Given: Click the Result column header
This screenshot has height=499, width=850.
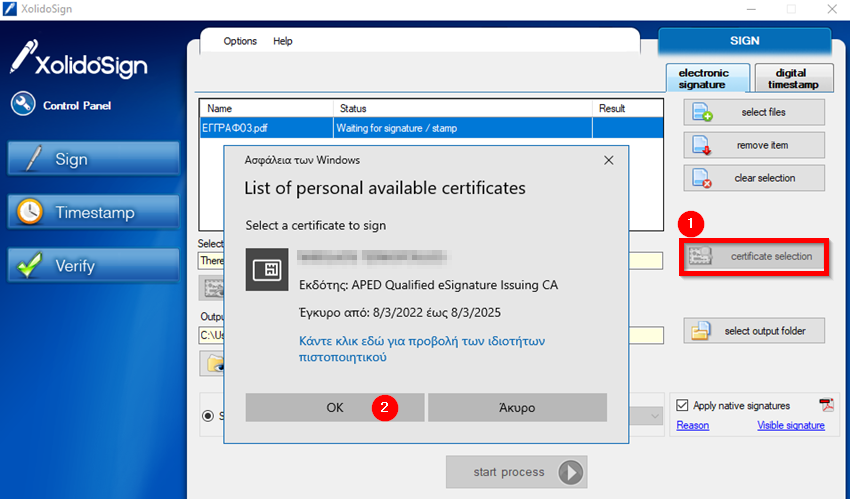Looking at the screenshot, I should [x=628, y=108].
